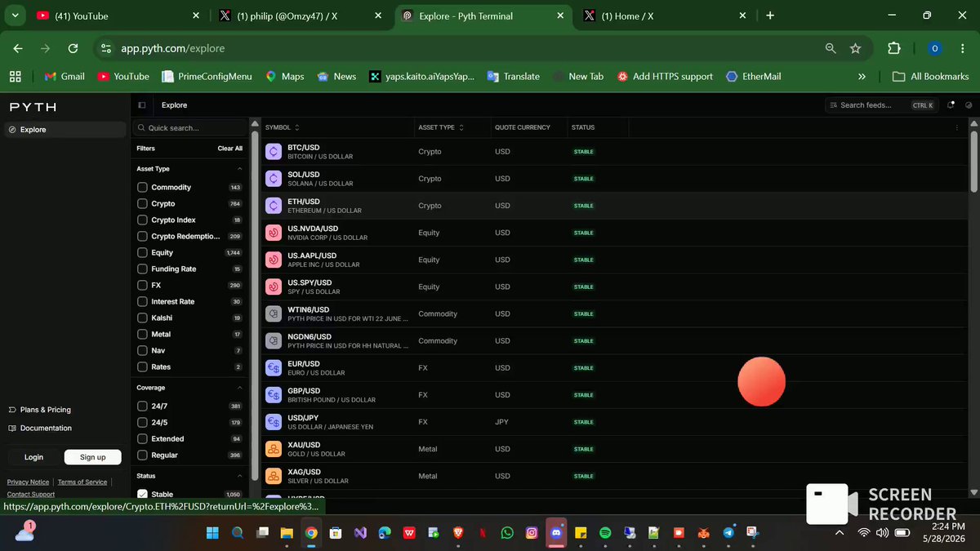Click the XAU/USD gold icon
The width and height of the screenshot is (980, 551).
coord(274,449)
